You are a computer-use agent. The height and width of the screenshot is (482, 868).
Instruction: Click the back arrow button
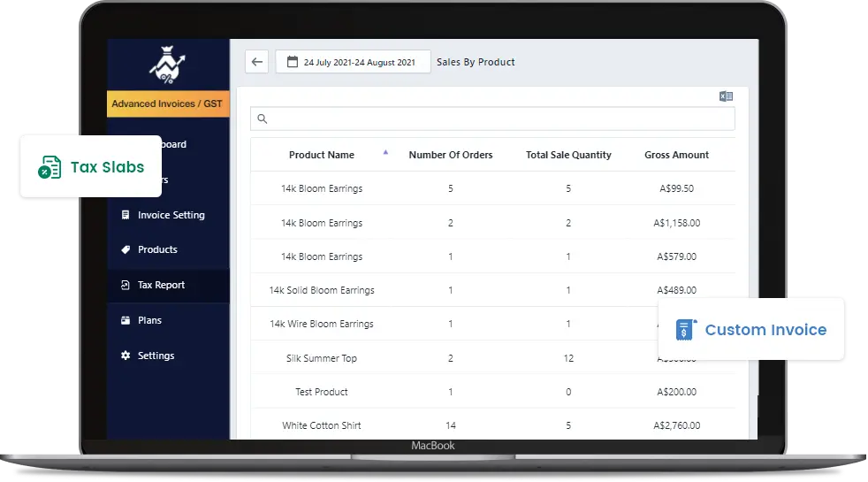coord(257,62)
